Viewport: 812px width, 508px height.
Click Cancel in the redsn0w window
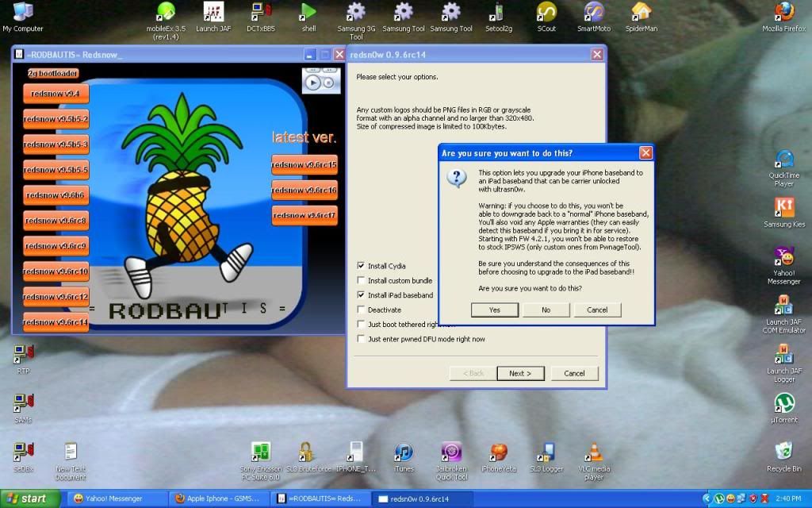(x=574, y=373)
